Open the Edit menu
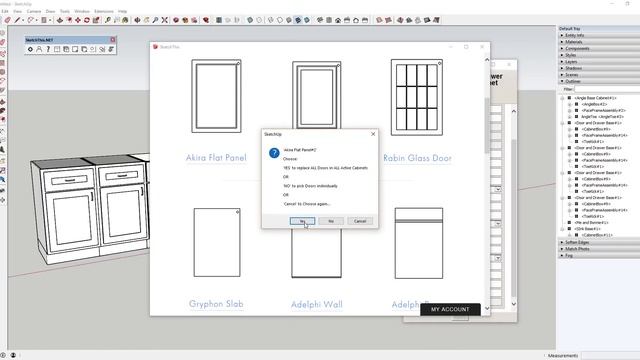This screenshot has width=640, height=360. (5, 11)
